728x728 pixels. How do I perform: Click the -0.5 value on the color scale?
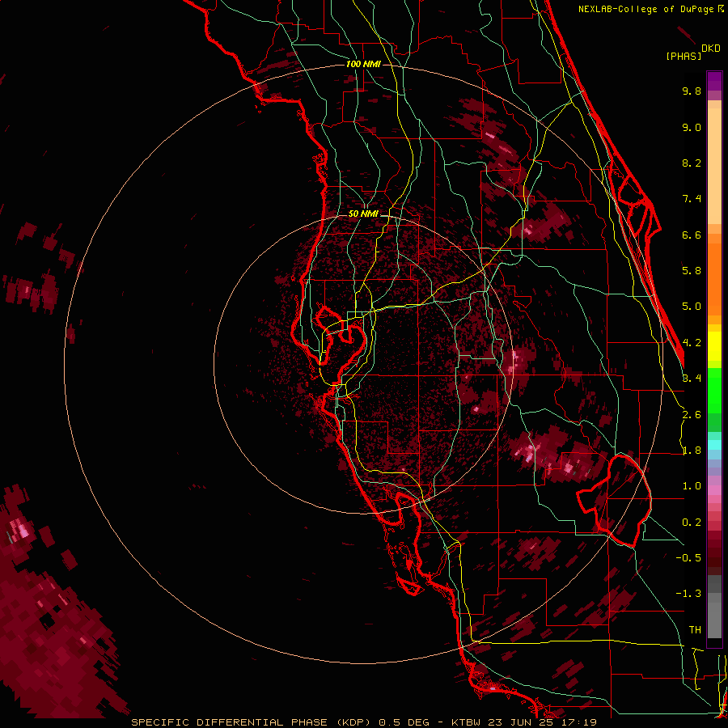[x=688, y=558]
